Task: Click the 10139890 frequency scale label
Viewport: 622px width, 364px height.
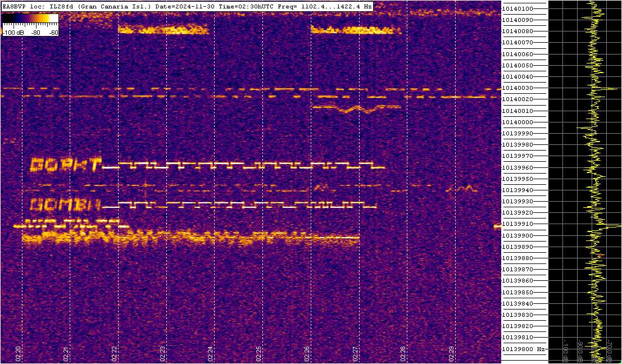Action: click(517, 247)
